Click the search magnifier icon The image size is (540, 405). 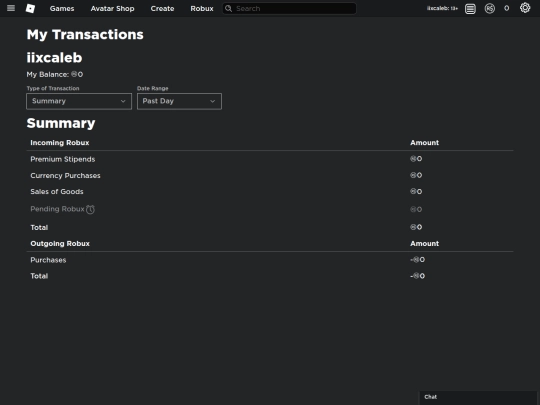point(228,8)
